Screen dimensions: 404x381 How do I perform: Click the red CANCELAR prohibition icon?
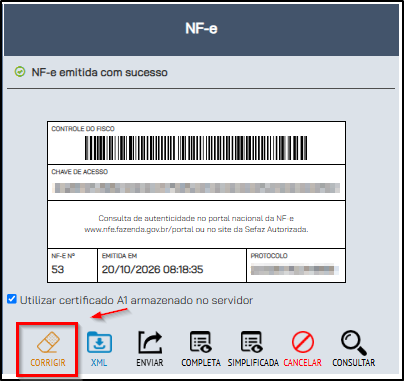pos(303,342)
